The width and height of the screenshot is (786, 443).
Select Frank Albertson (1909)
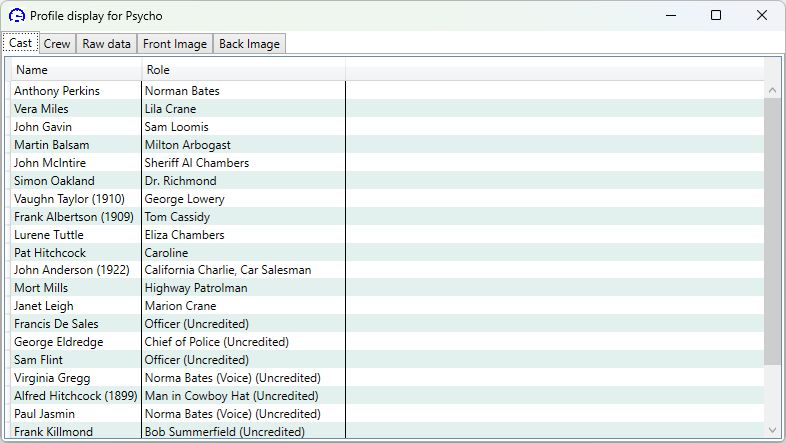[x=74, y=217]
